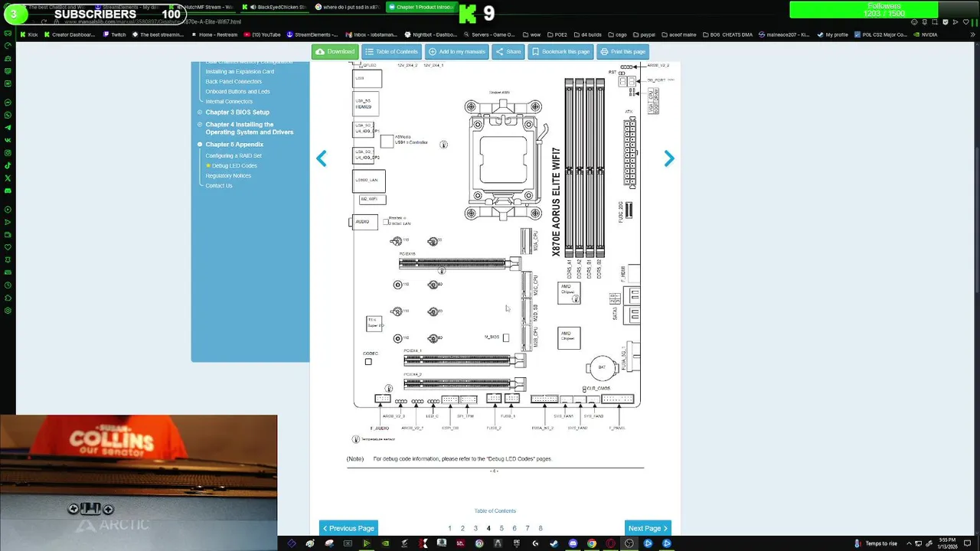Open the Creator Dashboard bookmark
The width and height of the screenshot is (980, 551).
[x=70, y=34]
